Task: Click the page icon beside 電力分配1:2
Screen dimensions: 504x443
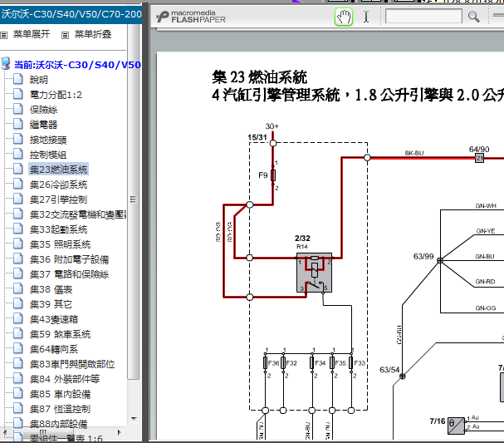Action: [18, 94]
